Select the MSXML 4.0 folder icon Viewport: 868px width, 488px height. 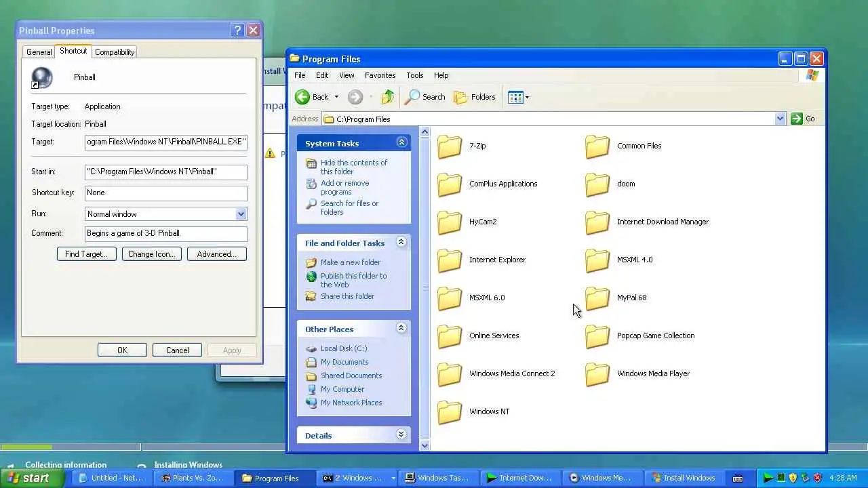coord(597,260)
